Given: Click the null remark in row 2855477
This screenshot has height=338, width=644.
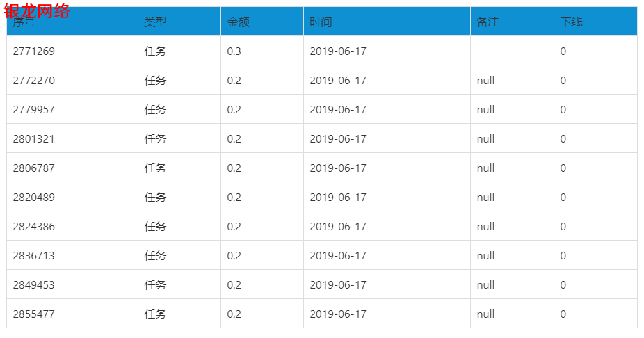Looking at the screenshot, I should (485, 314).
